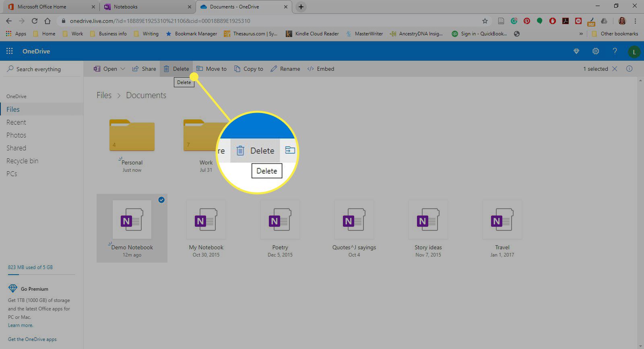
Task: Select the Travel notebook icon
Action: coord(502,220)
